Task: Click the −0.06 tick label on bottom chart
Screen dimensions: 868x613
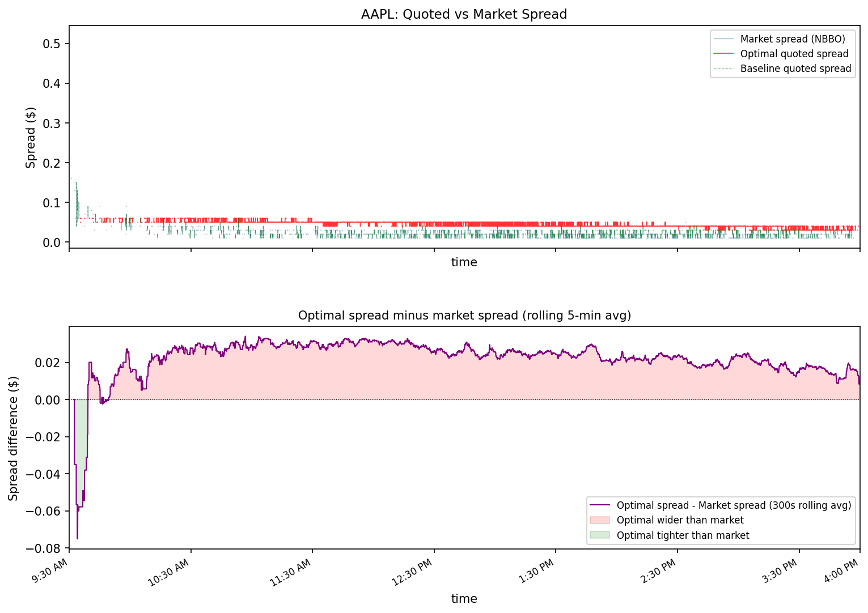Action: coord(44,512)
